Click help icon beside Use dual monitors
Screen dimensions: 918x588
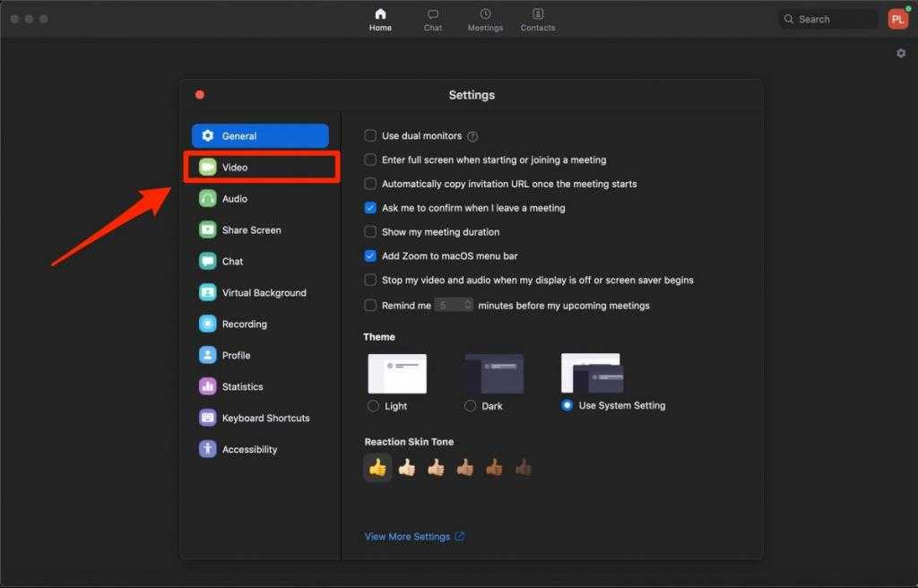click(x=472, y=136)
